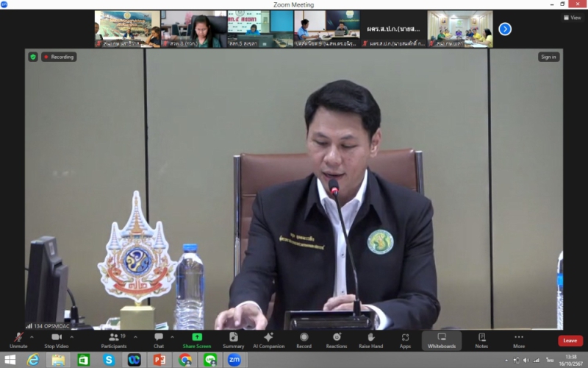This screenshot has height=368, width=588.
Task: Open the Zoom Apps panel
Action: click(x=405, y=338)
